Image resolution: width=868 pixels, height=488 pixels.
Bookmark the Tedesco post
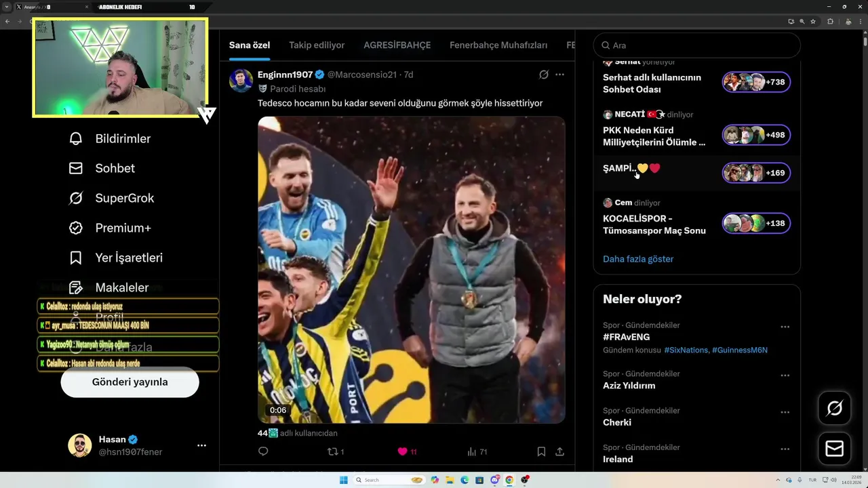(541, 451)
